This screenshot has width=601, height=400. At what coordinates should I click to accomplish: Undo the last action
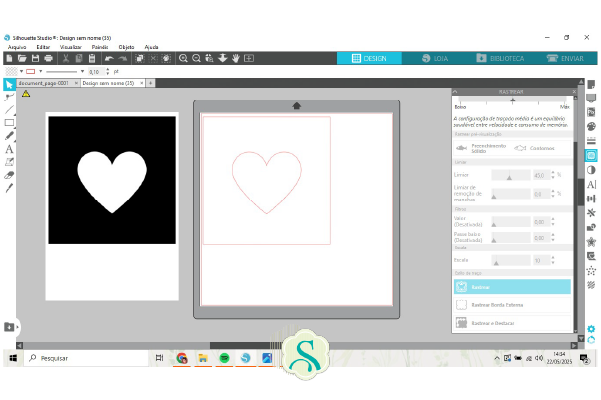109,58
